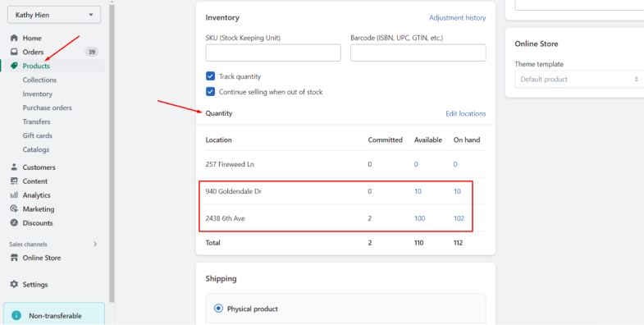Select the Physical product radio button
Image resolution: width=644 pixels, height=325 pixels.
pyautogui.click(x=218, y=309)
